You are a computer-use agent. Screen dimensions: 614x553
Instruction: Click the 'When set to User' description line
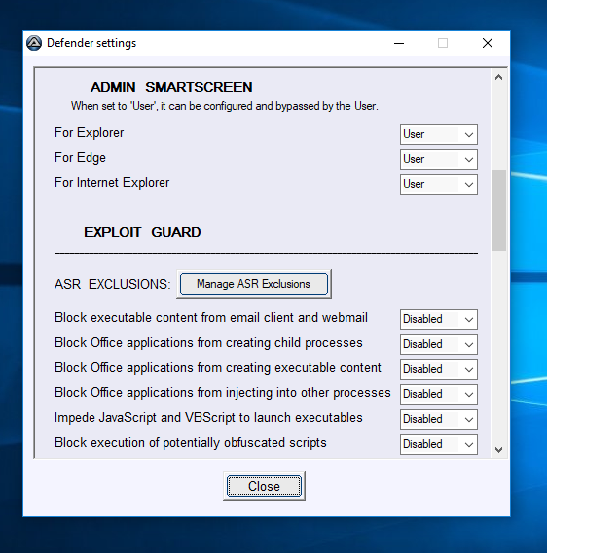coord(225,106)
